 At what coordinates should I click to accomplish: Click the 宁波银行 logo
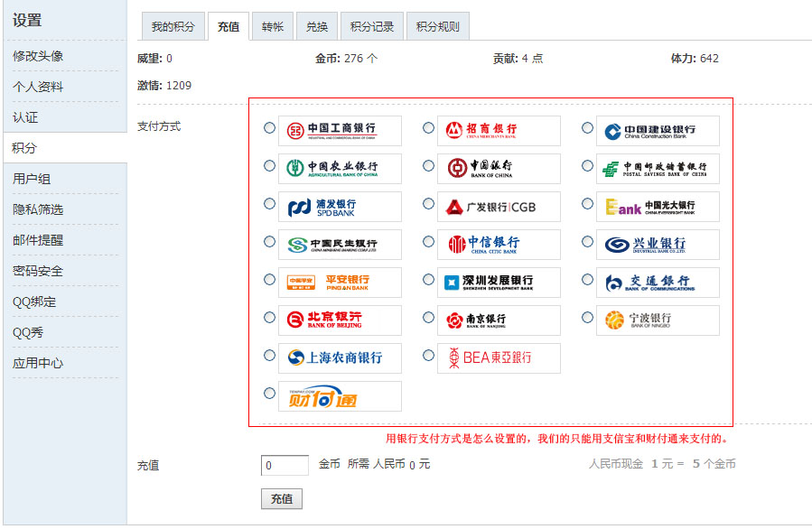pyautogui.click(x=658, y=320)
